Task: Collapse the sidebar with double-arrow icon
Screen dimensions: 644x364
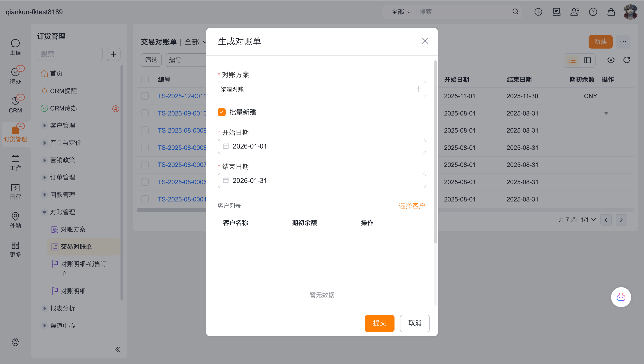Action: [x=118, y=349]
